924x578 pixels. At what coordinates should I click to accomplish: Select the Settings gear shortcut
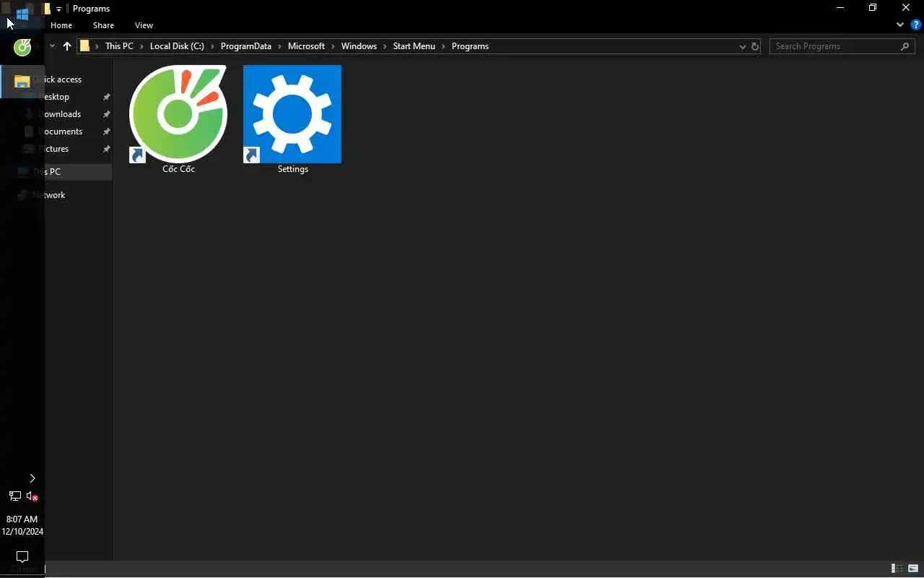coord(292,114)
